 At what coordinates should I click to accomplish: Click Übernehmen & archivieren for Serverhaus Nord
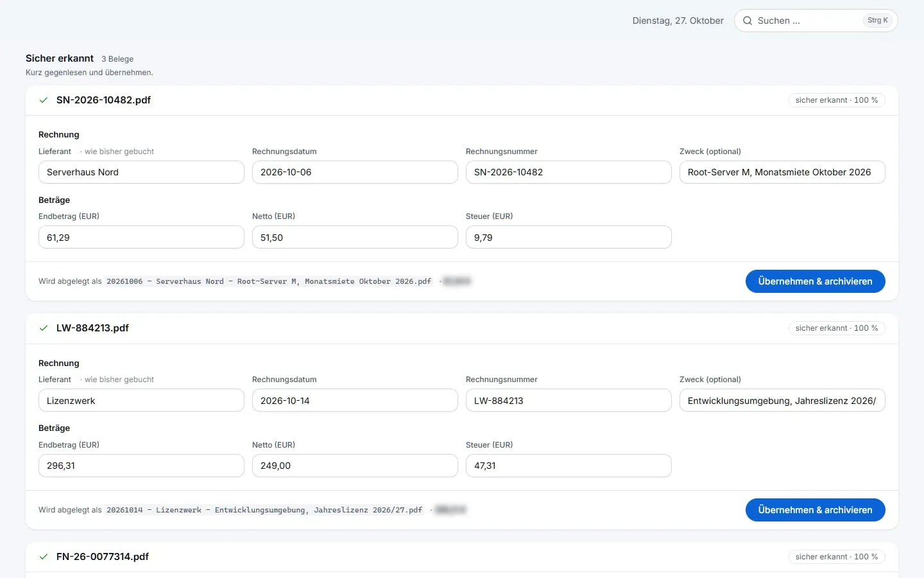pos(815,281)
